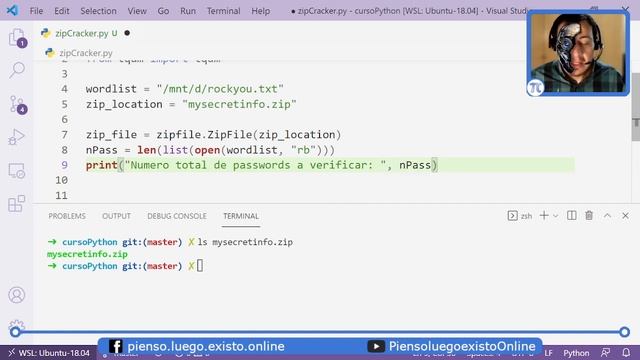Click the editor vertical scrollbar

(636, 107)
